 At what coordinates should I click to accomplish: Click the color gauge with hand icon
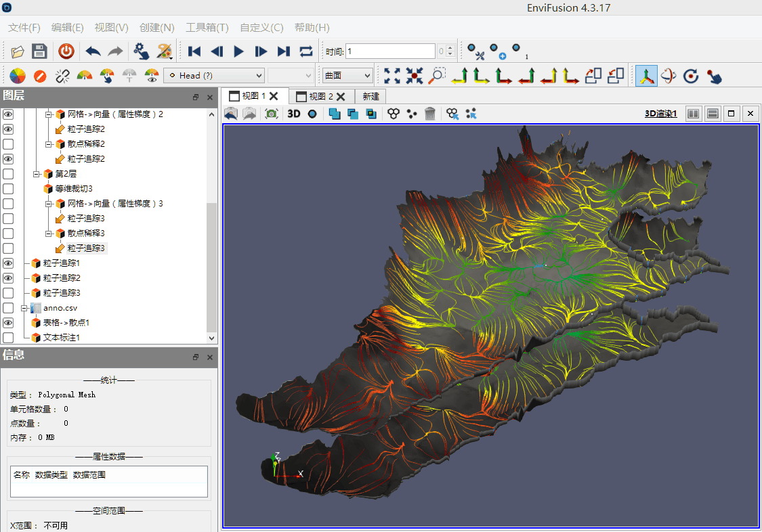click(107, 76)
